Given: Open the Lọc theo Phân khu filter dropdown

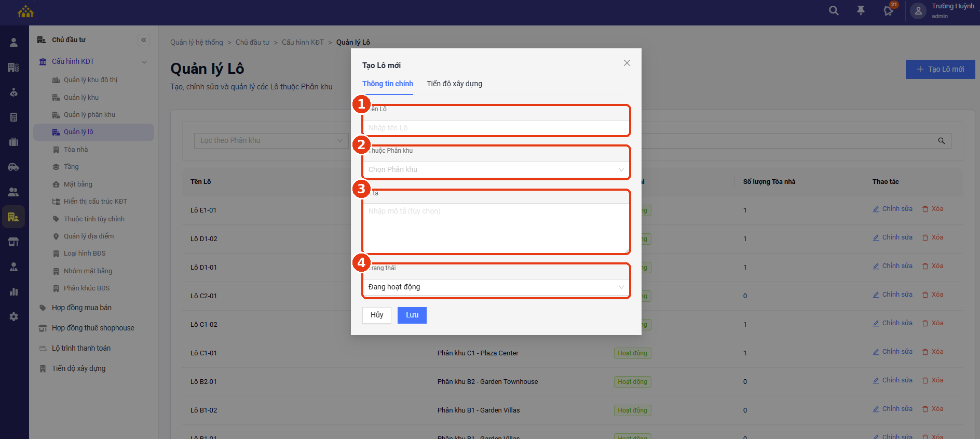Looking at the screenshot, I should [x=271, y=140].
